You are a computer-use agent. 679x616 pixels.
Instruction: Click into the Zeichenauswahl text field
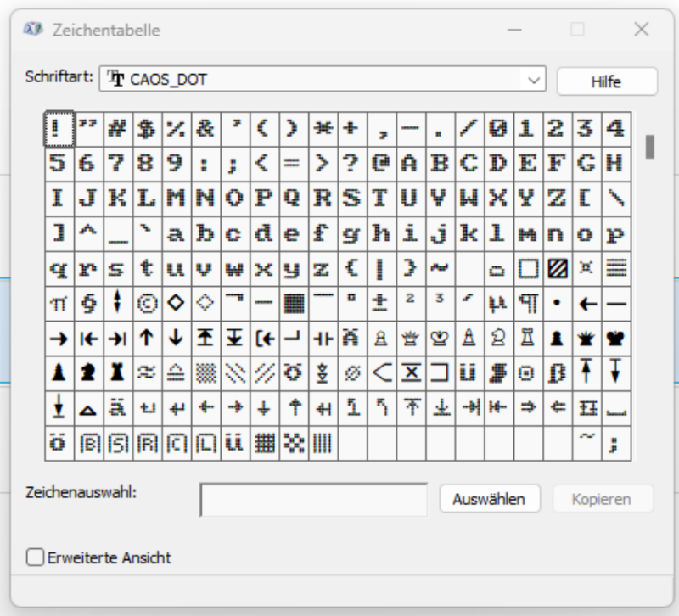pos(314,500)
